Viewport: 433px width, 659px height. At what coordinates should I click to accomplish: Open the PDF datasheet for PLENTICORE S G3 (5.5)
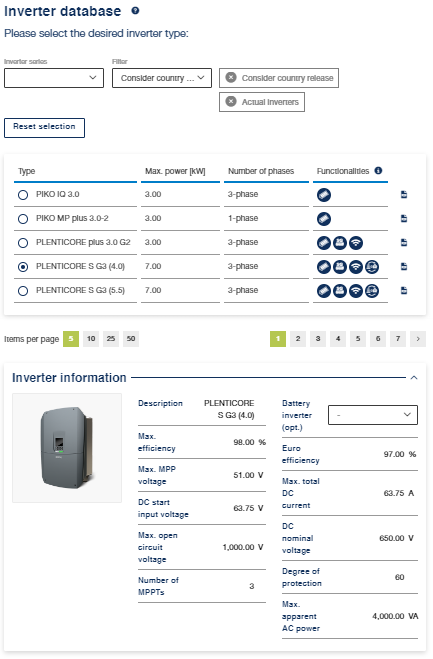[x=404, y=290]
